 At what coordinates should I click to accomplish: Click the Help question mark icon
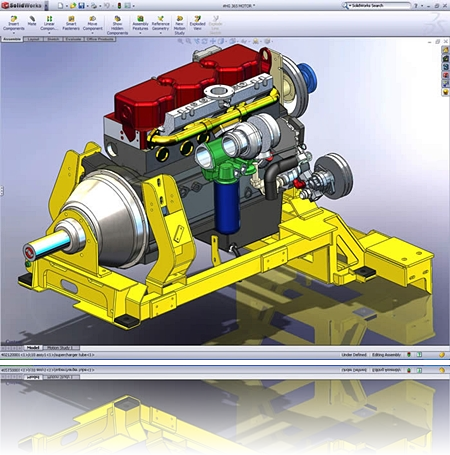click(x=416, y=6)
